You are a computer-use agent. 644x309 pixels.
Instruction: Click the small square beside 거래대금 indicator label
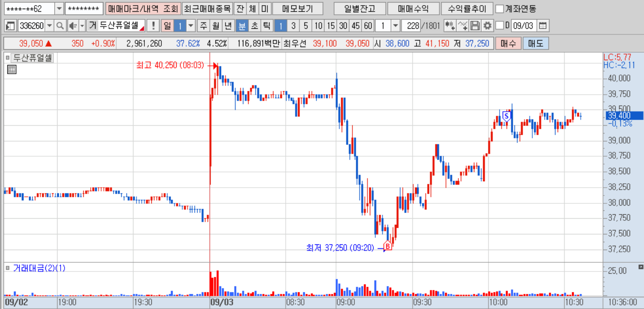point(7,268)
